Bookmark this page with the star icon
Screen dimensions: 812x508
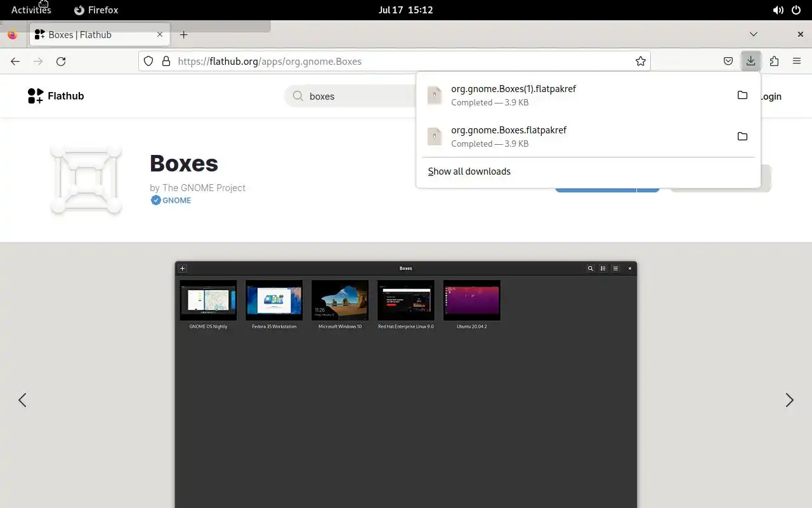click(641, 61)
